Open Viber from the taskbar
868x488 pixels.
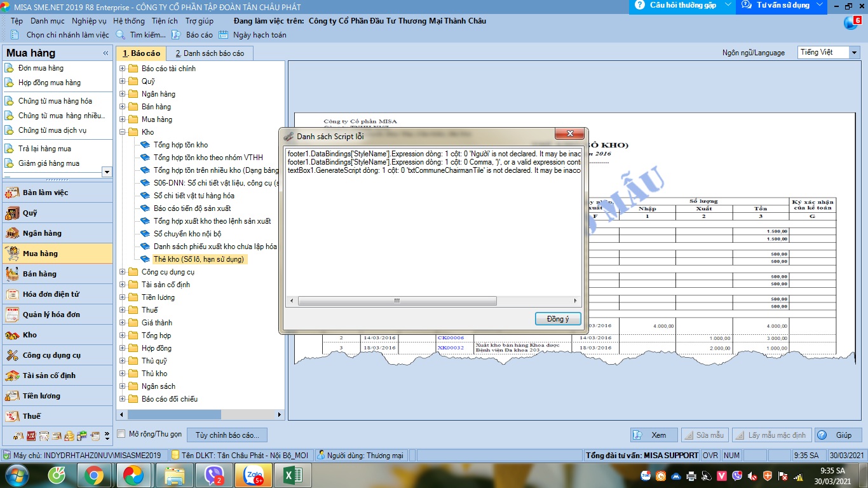click(214, 475)
